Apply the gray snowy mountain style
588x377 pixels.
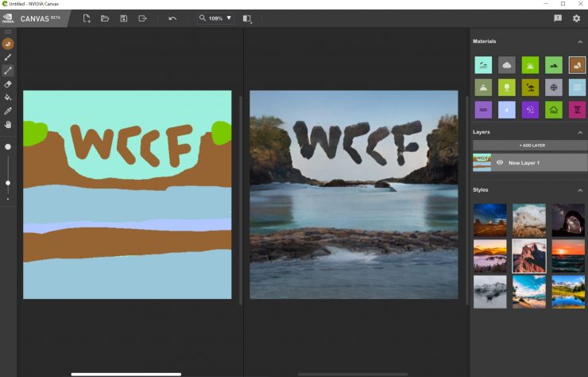pos(489,292)
